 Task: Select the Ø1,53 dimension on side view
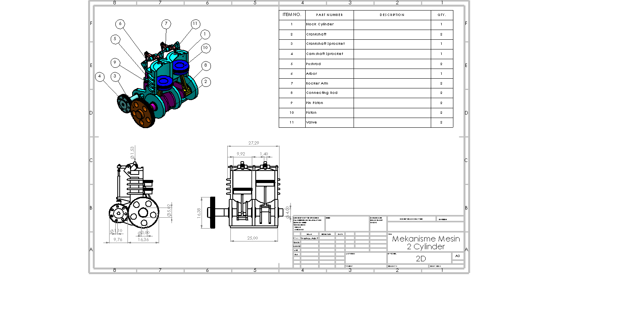[x=132, y=153]
